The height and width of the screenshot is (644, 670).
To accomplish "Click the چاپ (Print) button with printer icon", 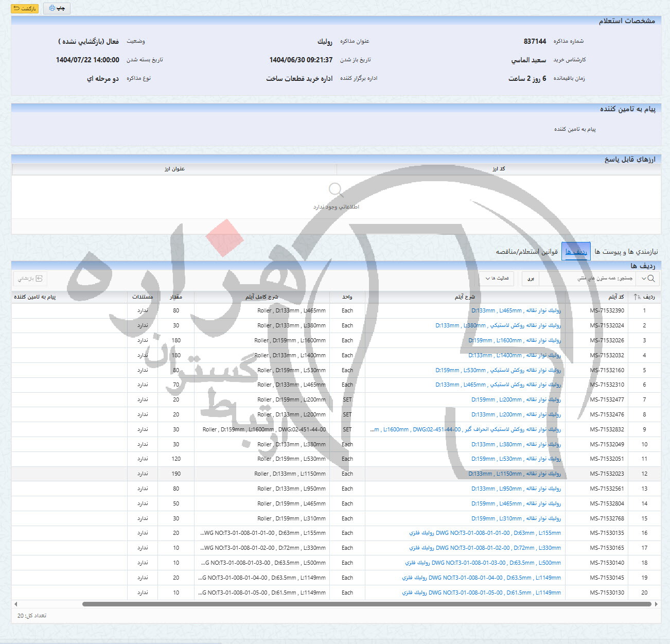I will [57, 8].
